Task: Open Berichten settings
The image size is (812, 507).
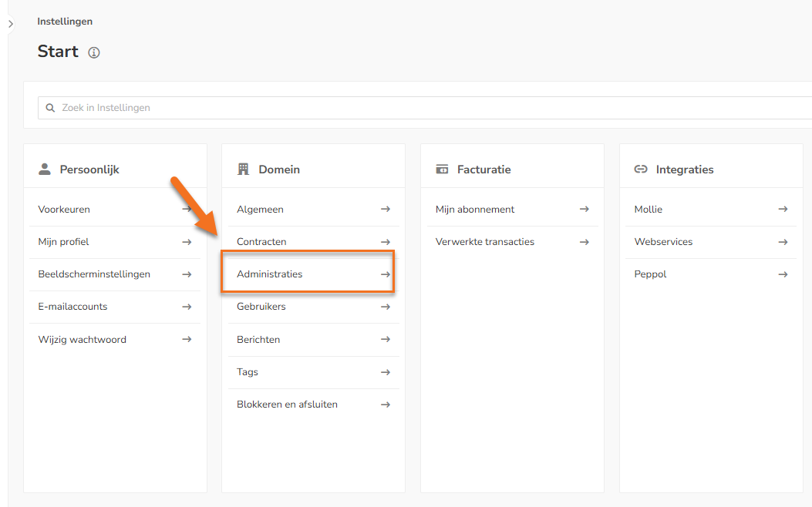Action: [313, 339]
